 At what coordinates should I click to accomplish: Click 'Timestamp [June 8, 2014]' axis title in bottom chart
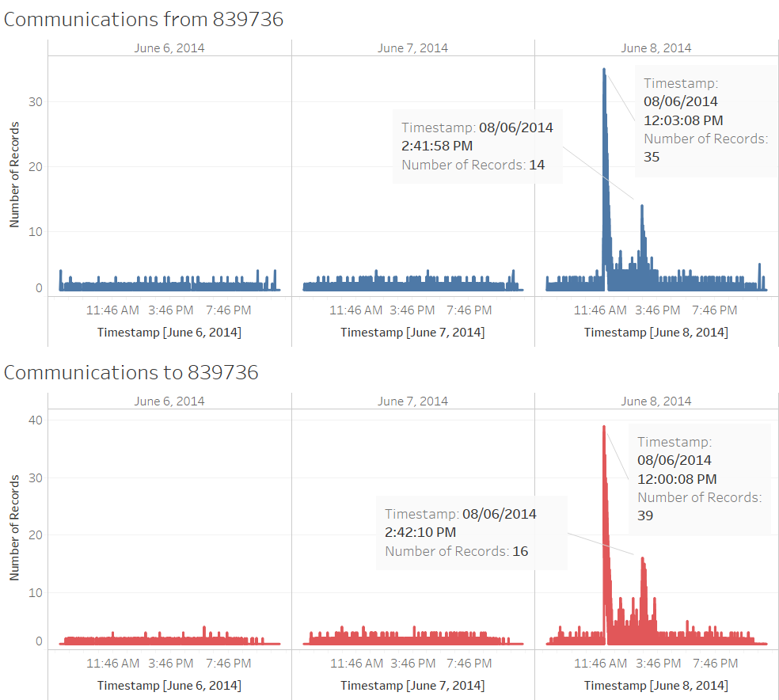click(x=656, y=686)
